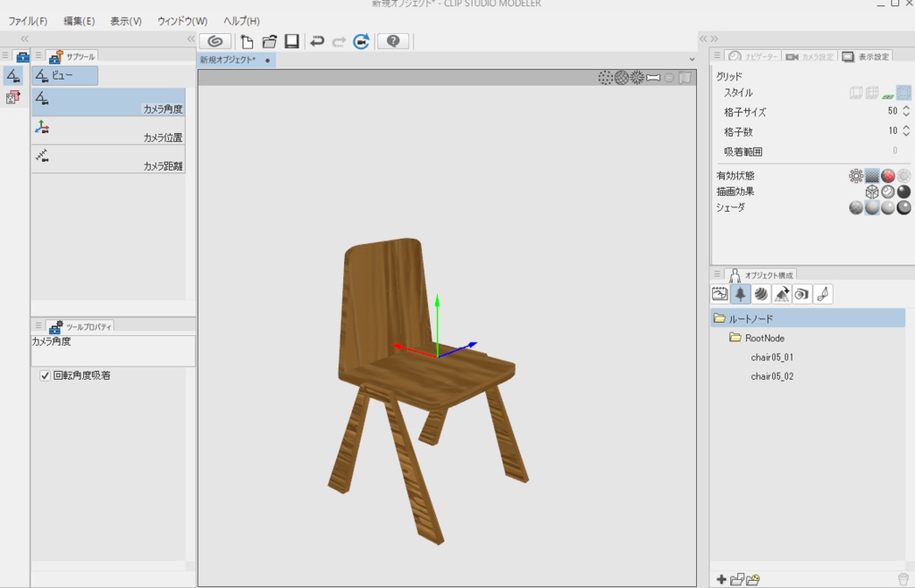Click the grayed flag icon in the viewport bar
Viewport: 915px width, 588px height.
(x=685, y=78)
